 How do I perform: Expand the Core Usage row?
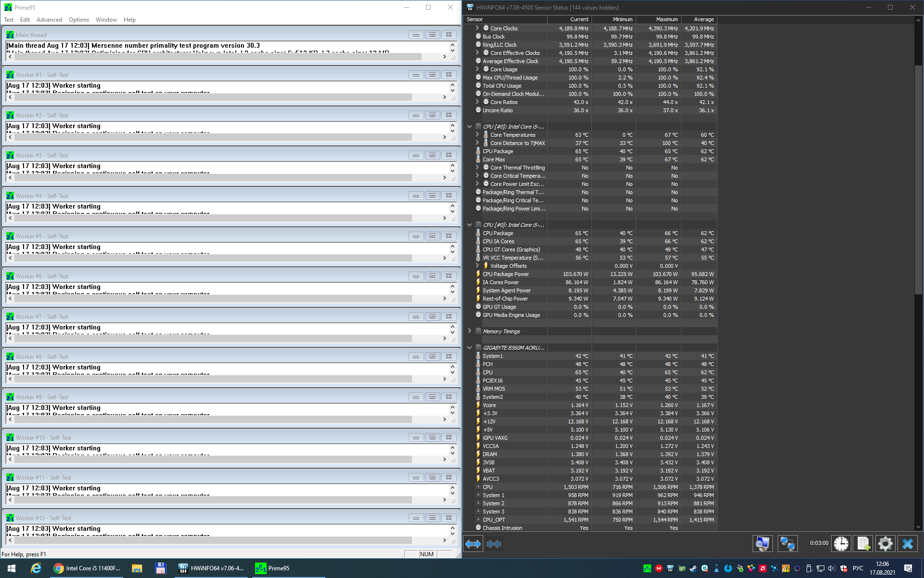point(477,69)
